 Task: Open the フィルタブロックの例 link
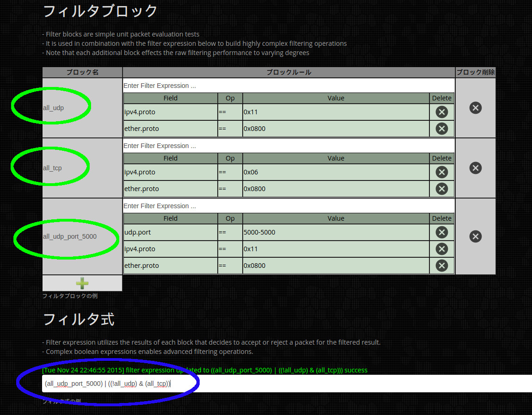(x=70, y=296)
